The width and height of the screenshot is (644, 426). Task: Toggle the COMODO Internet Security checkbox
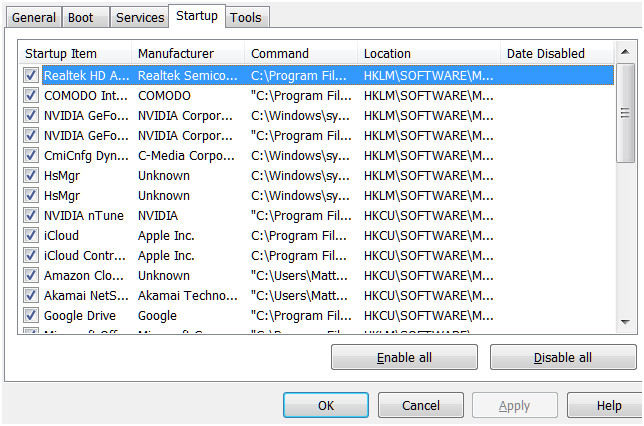point(31,95)
